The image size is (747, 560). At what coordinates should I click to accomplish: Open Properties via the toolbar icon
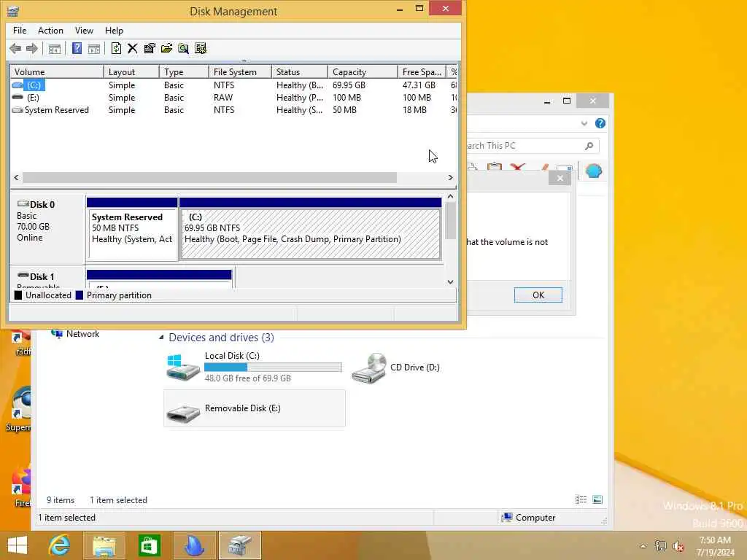(150, 48)
